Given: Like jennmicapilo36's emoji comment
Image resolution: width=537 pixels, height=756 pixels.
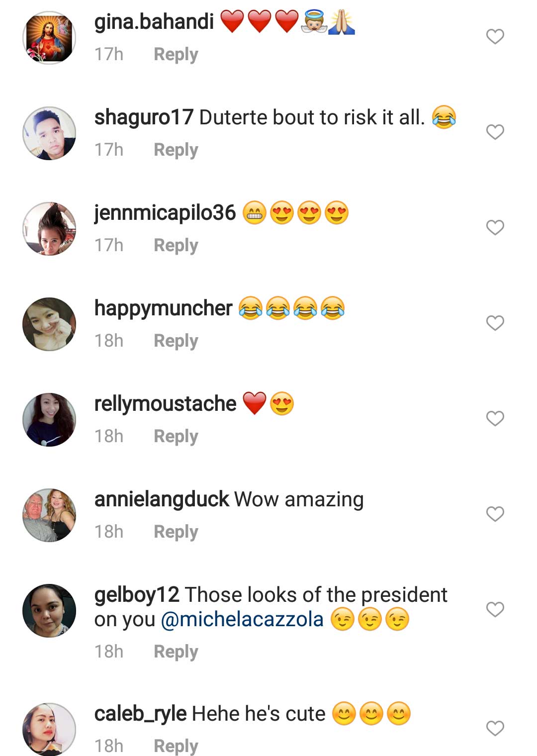Looking at the screenshot, I should coord(495,228).
